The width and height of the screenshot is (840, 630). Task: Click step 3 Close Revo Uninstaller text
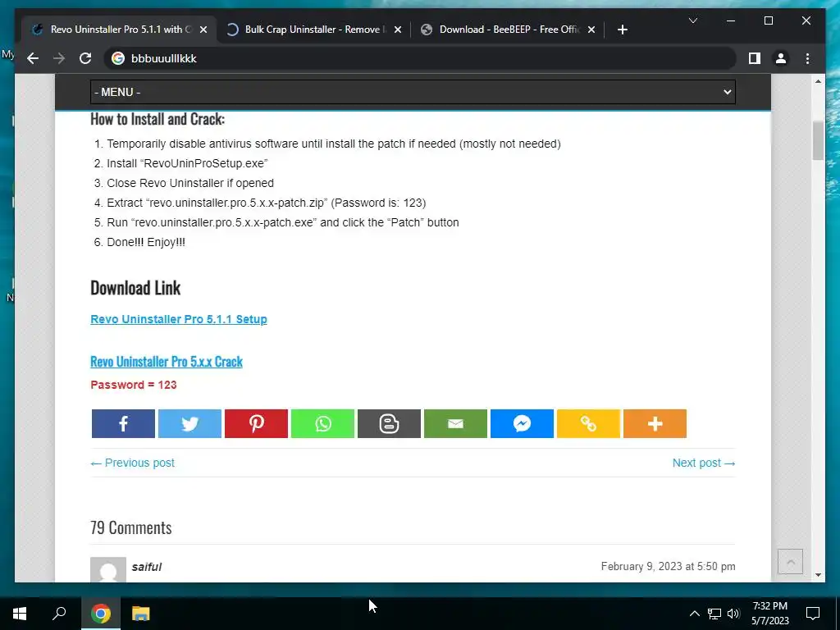coord(190,183)
